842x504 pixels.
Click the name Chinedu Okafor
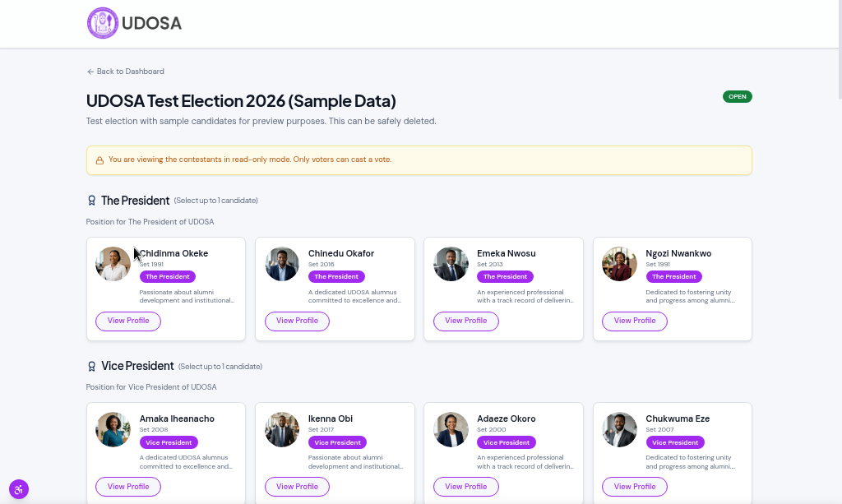[x=341, y=253]
